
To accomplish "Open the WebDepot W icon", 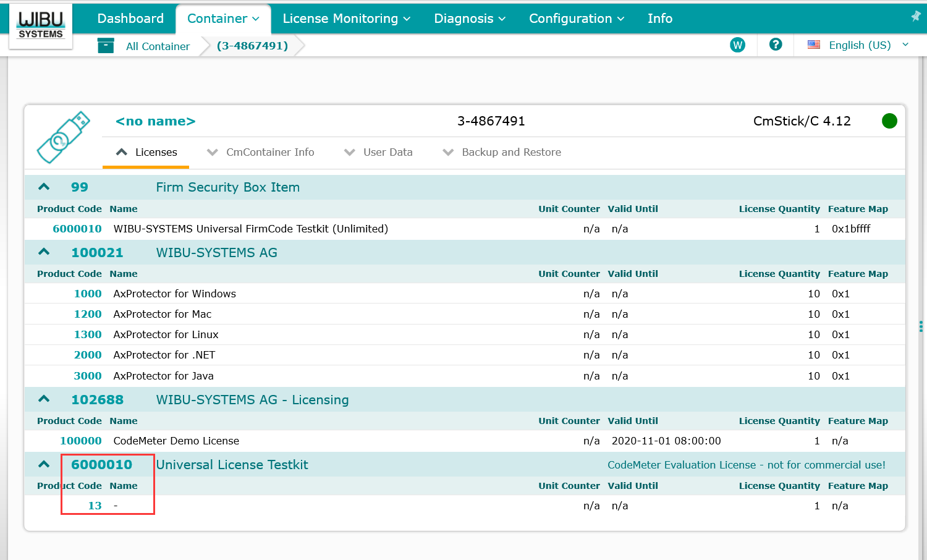I will (737, 45).
